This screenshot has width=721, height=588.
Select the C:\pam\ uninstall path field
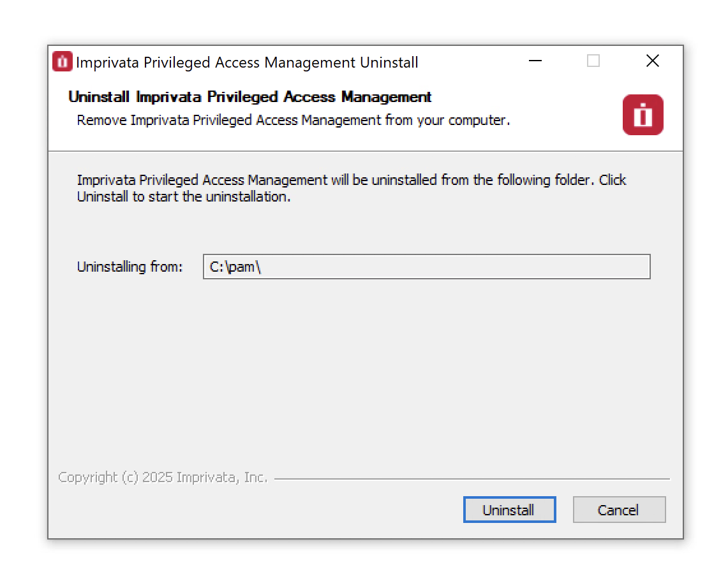[x=426, y=267]
